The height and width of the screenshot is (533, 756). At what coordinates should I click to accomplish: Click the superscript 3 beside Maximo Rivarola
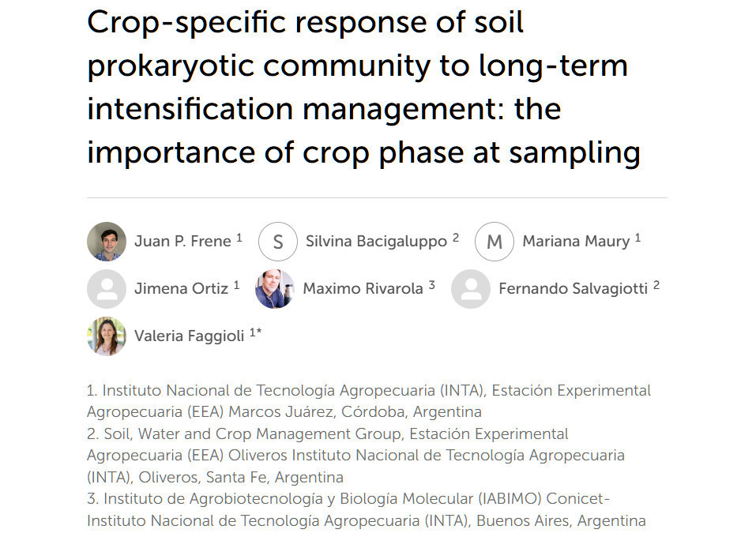pyautogui.click(x=432, y=285)
